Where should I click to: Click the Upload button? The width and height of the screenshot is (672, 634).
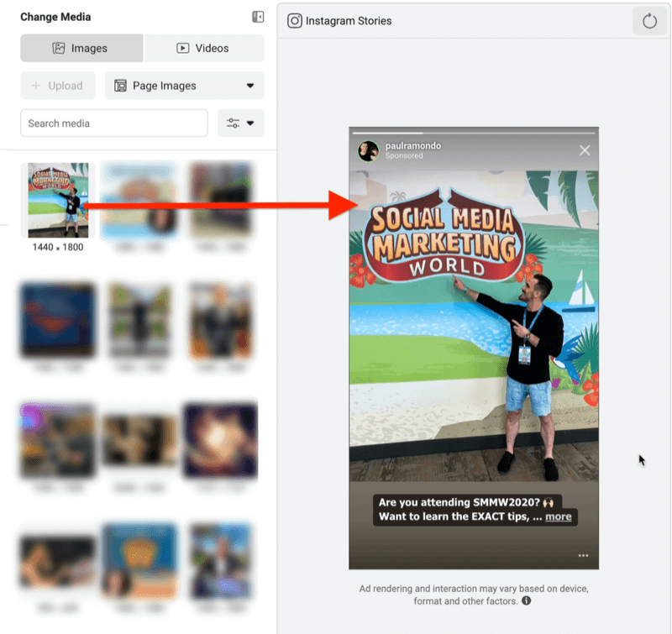57,86
